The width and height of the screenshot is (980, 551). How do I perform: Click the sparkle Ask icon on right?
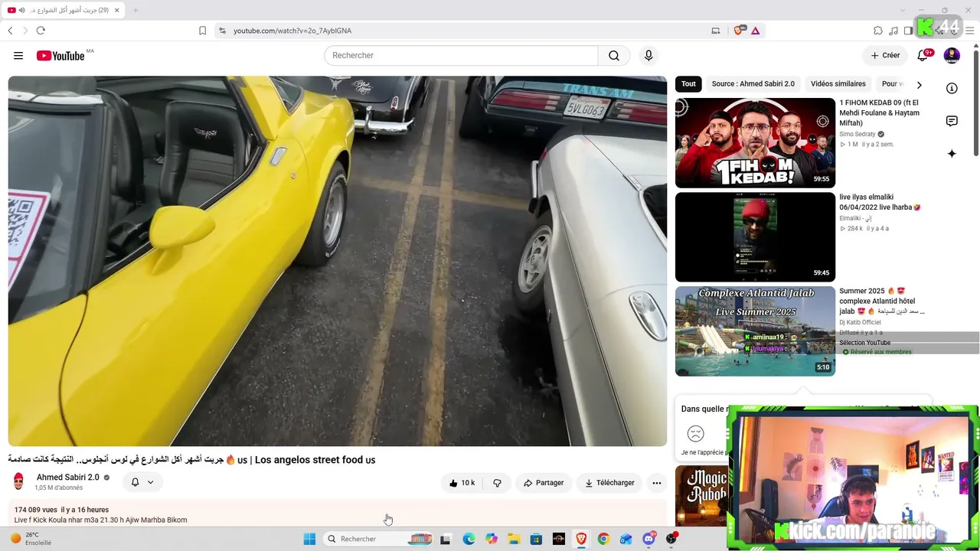[x=952, y=154]
